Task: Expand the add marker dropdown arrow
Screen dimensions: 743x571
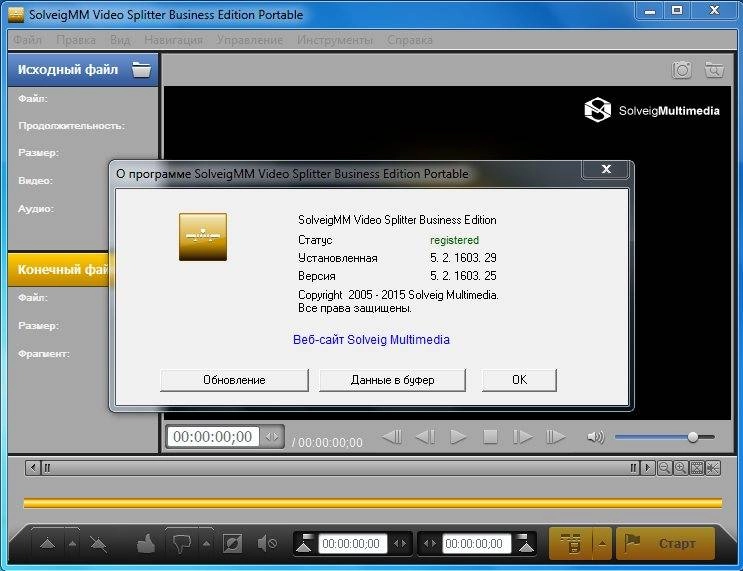Action: (x=72, y=543)
